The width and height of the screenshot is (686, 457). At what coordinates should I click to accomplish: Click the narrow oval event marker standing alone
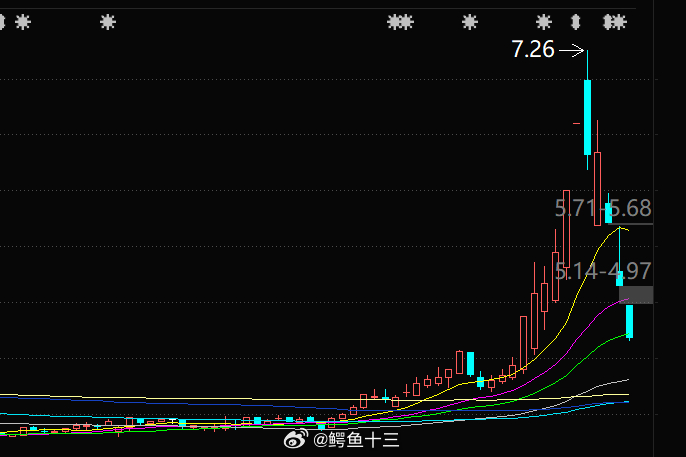(x=576, y=22)
